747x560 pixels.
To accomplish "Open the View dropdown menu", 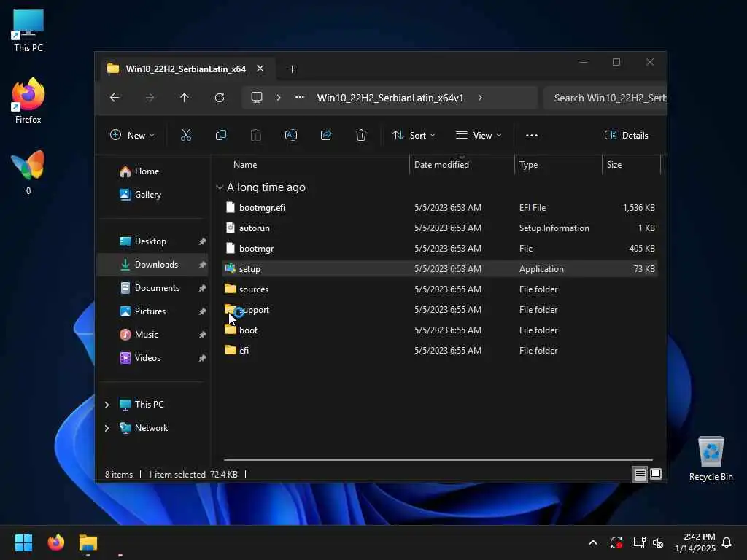I will point(479,135).
